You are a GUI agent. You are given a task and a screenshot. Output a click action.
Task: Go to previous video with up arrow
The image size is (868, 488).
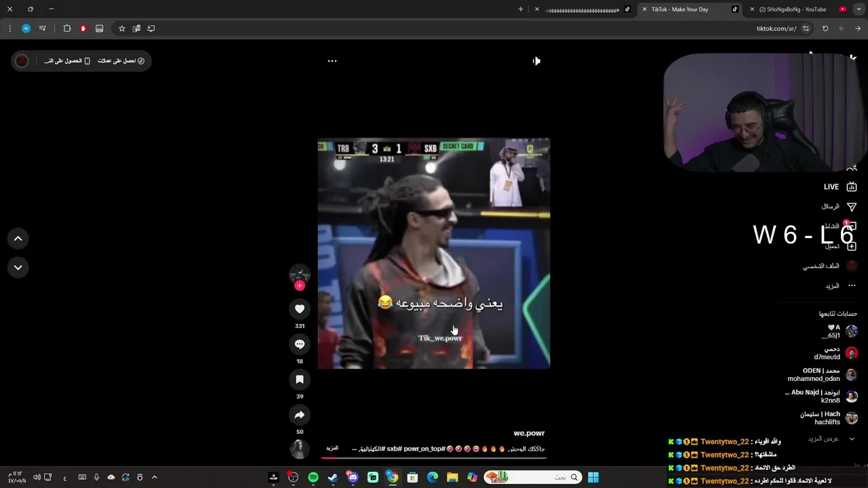point(18,239)
